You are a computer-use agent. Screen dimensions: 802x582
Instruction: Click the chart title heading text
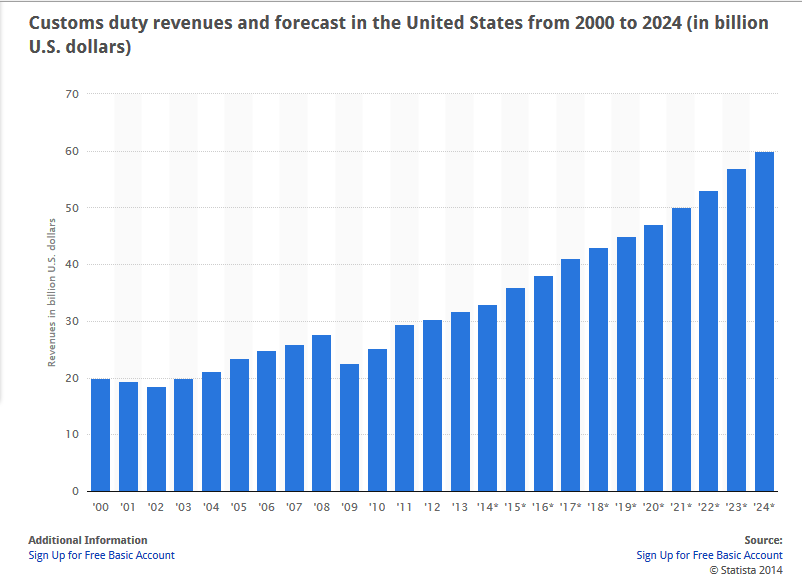click(x=398, y=35)
